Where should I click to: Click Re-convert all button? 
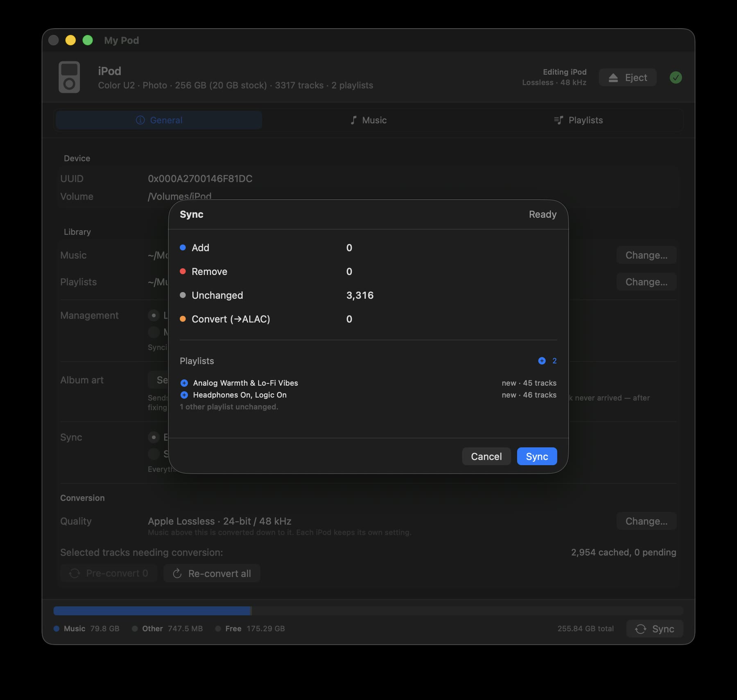(212, 574)
